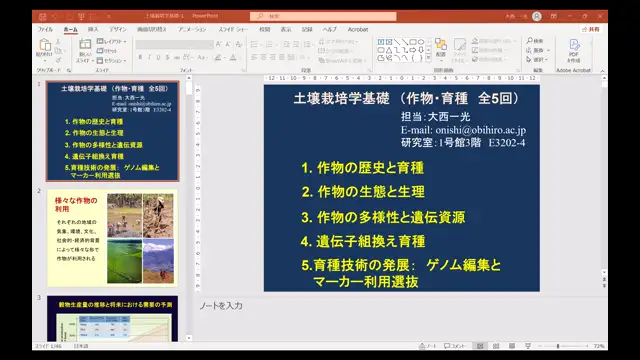Click the Numbering list icon
This screenshot has width=640, height=360.
tap(270, 44)
